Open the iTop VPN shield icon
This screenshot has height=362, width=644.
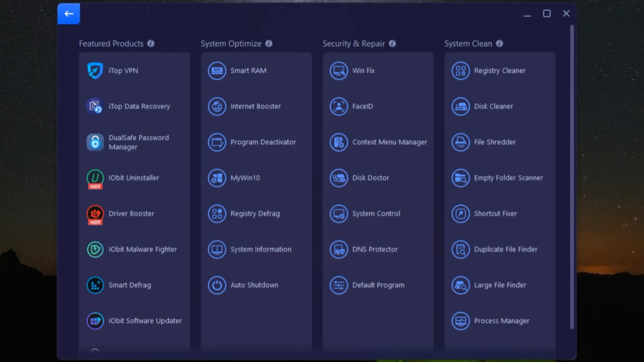(x=95, y=71)
